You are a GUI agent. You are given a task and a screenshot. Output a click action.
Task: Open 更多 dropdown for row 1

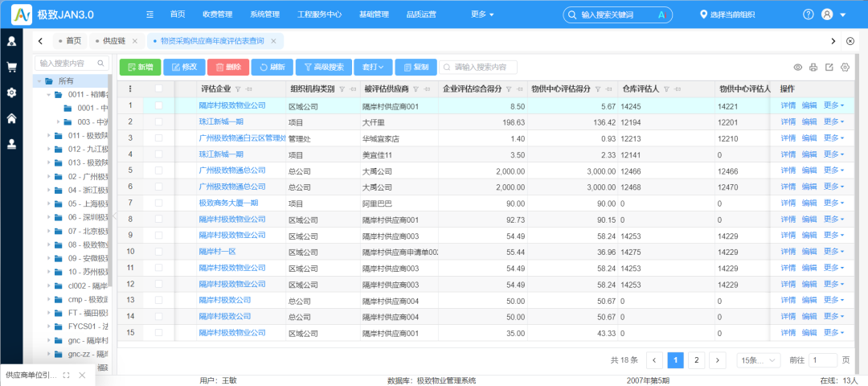click(834, 105)
